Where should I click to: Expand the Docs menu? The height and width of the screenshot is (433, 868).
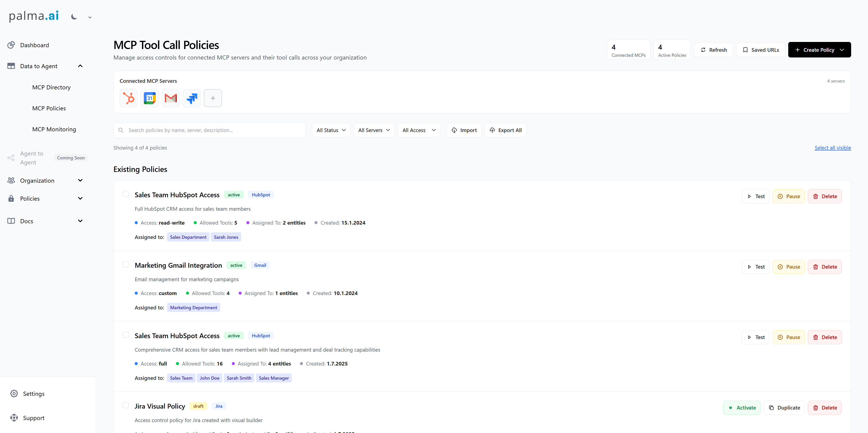click(80, 221)
